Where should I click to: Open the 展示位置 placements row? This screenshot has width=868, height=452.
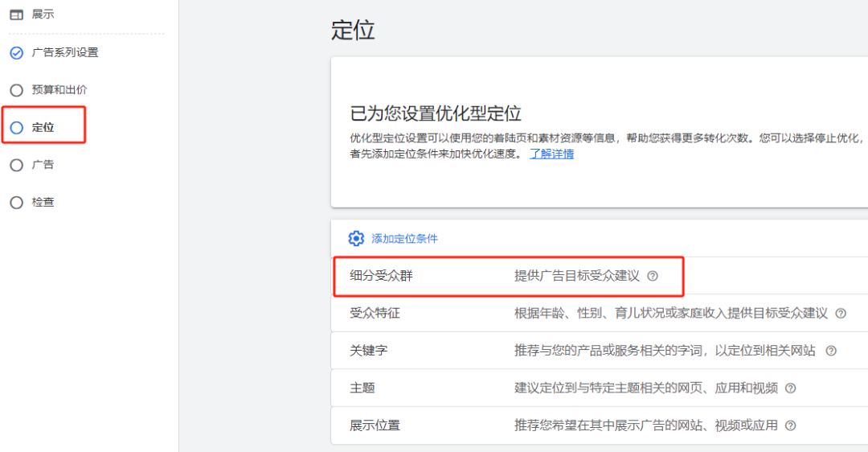pos(375,425)
